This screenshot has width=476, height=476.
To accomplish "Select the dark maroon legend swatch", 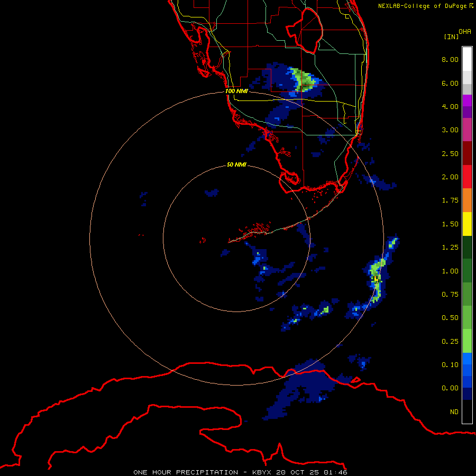I will 467,153.
